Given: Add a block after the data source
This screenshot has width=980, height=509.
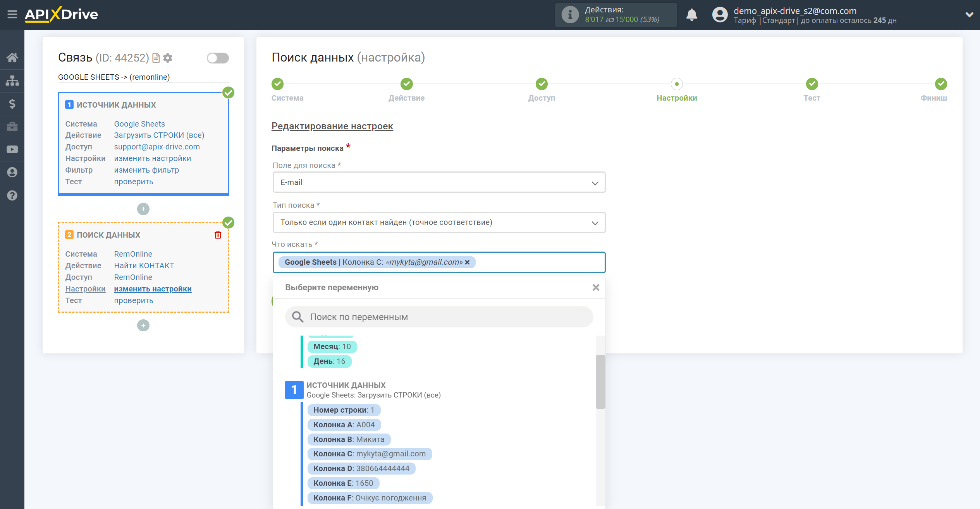Looking at the screenshot, I should coord(143,209).
